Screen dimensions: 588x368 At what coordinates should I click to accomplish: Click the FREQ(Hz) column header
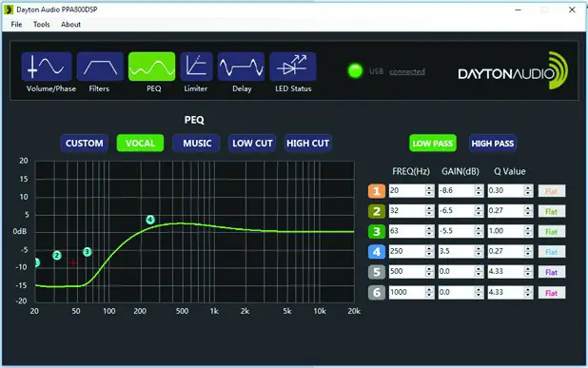click(x=411, y=171)
